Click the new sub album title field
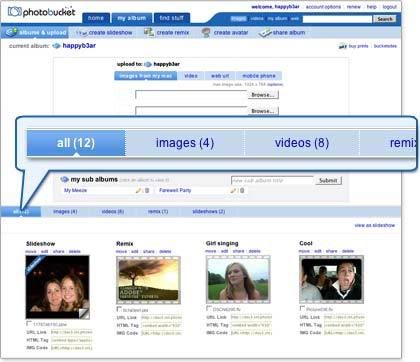420x362 pixels. (272, 180)
